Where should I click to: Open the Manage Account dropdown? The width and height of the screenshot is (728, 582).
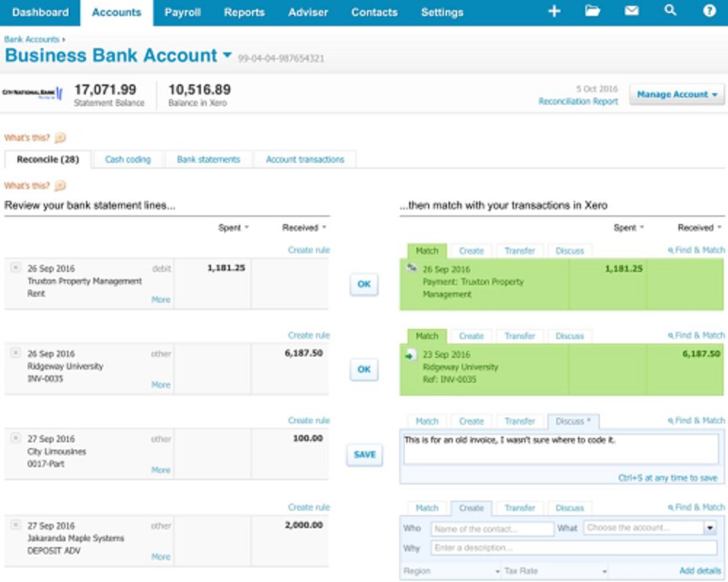(677, 95)
